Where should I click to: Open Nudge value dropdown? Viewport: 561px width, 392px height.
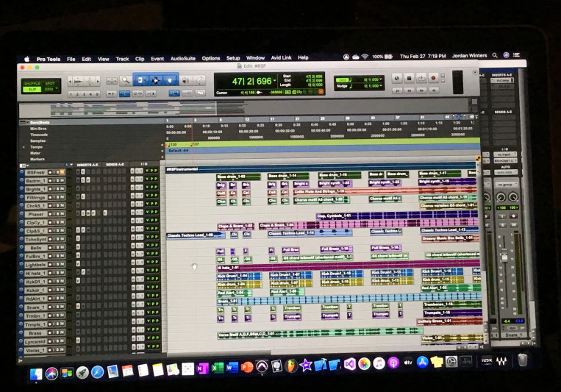tap(381, 86)
